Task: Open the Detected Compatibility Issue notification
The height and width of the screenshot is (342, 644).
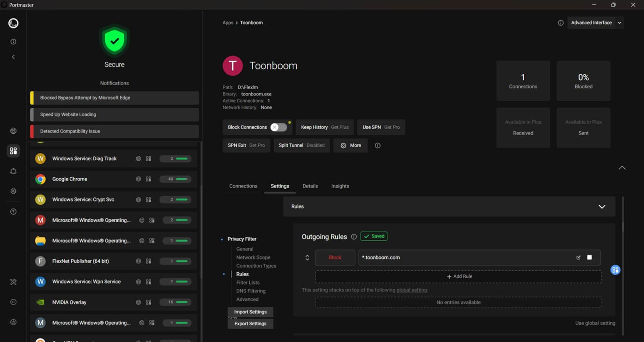Action: (114, 131)
